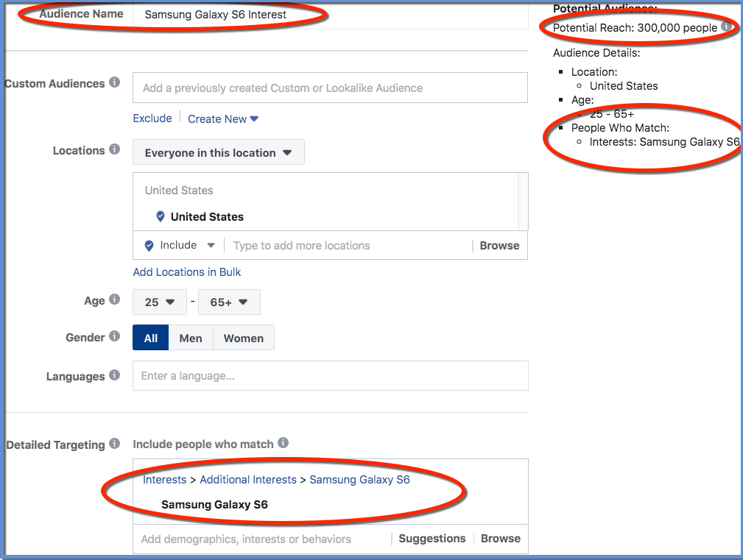
Task: Select the bold United States location entry
Action: pyautogui.click(x=207, y=217)
